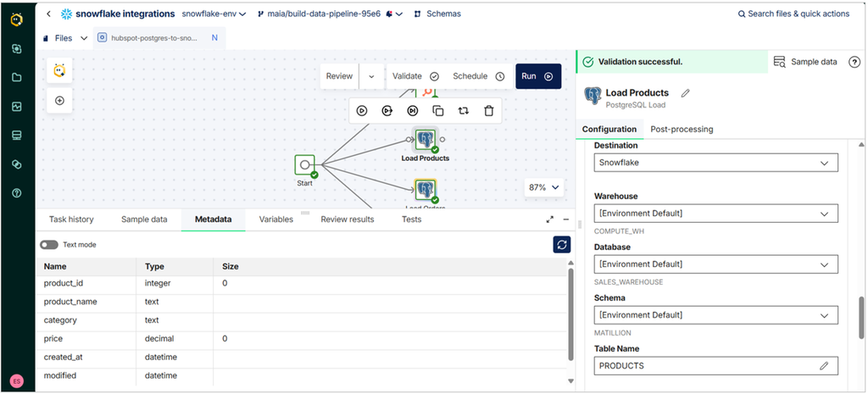Open the Variables tab
Viewport: 868px width, 394px height.
click(276, 219)
